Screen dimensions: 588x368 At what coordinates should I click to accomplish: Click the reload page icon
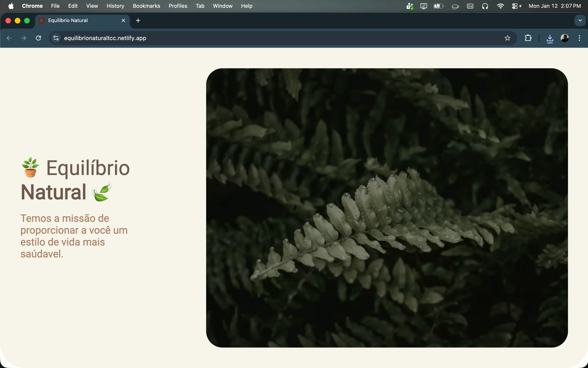click(x=38, y=38)
